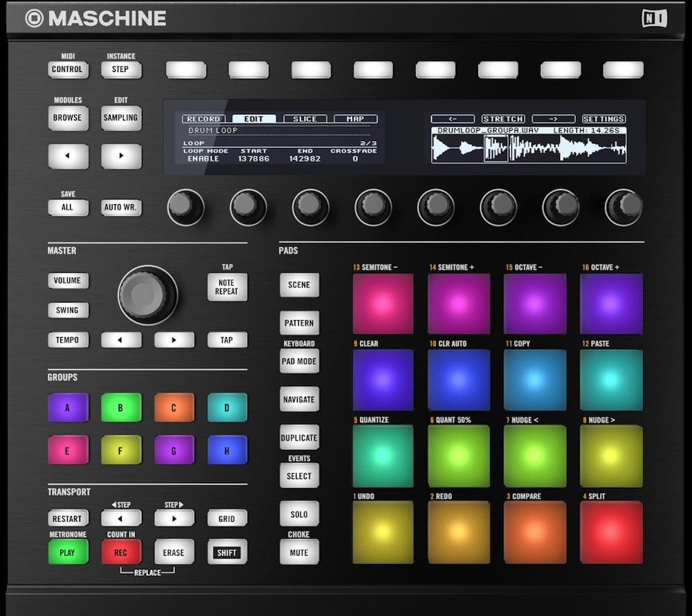The height and width of the screenshot is (616, 692).
Task: Select the display's '<-' soft label
Action: (x=453, y=118)
